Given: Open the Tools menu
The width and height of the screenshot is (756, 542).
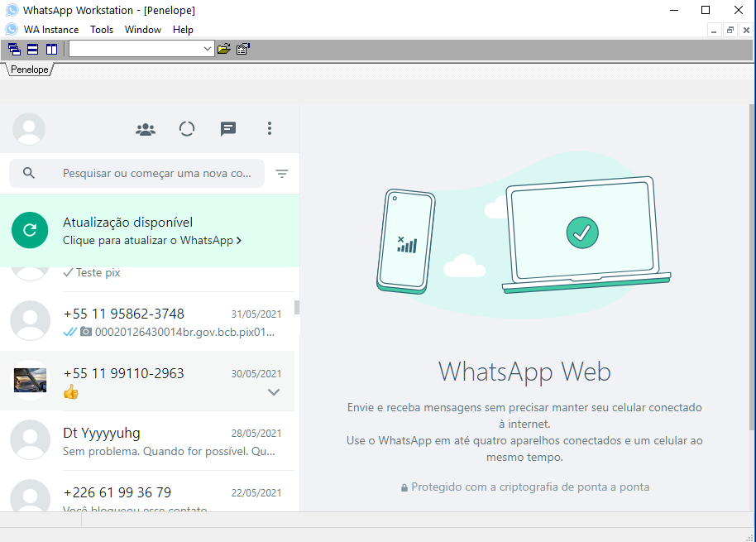Looking at the screenshot, I should pyautogui.click(x=102, y=30).
